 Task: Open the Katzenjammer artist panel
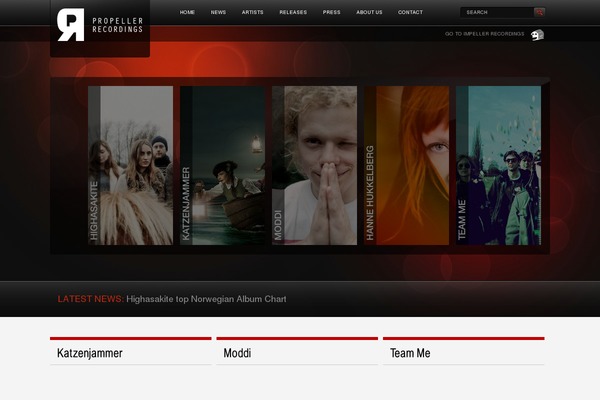tap(222, 165)
